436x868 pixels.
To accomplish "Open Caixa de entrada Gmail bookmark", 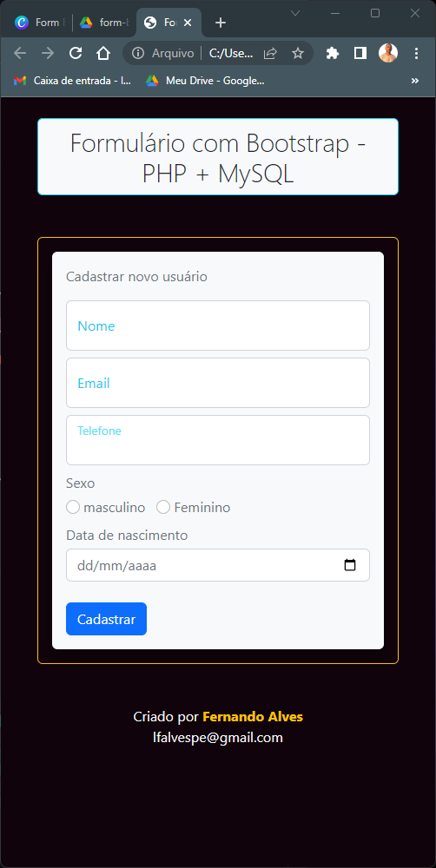I will coord(73,81).
